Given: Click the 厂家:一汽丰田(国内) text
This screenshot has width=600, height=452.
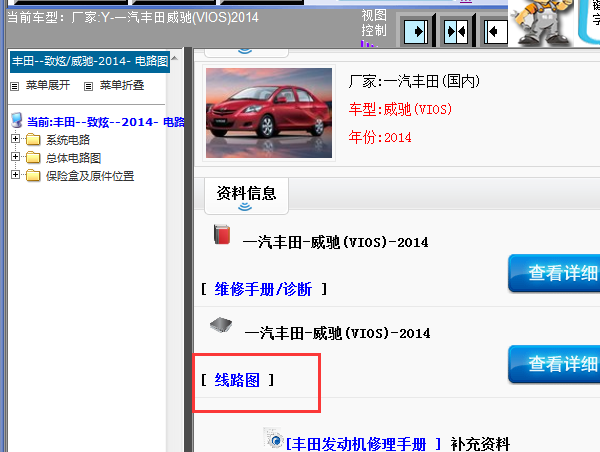Looking at the screenshot, I should 414,81.
